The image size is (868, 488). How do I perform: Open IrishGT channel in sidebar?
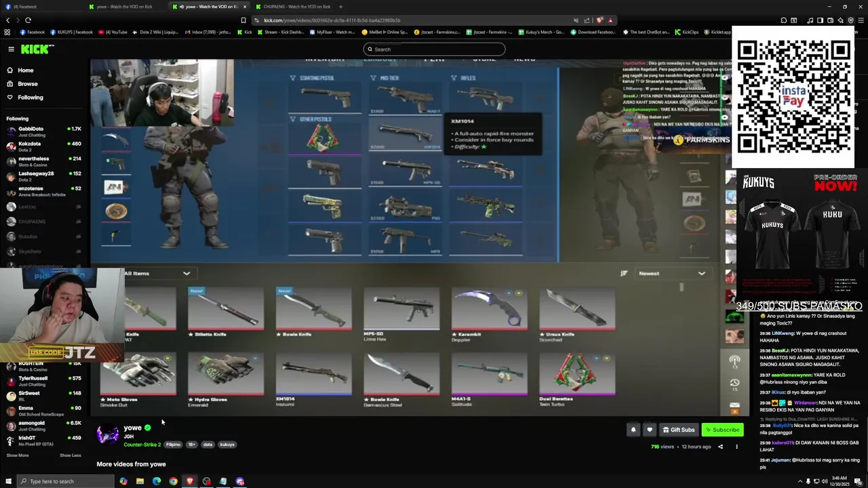coord(43,441)
